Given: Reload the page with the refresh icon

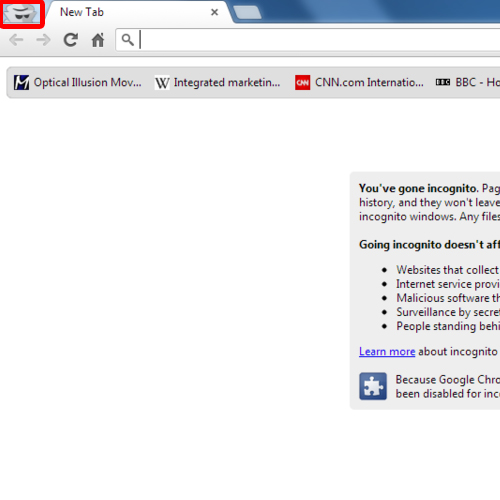Looking at the screenshot, I should pos(71,40).
